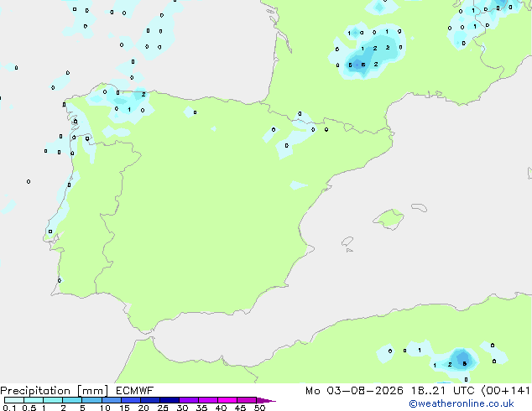Image resolution: width=532 pixels, height=411 pixels.
Task: Select the 0.1 mm lightest legend swatch
Action: coord(14,400)
